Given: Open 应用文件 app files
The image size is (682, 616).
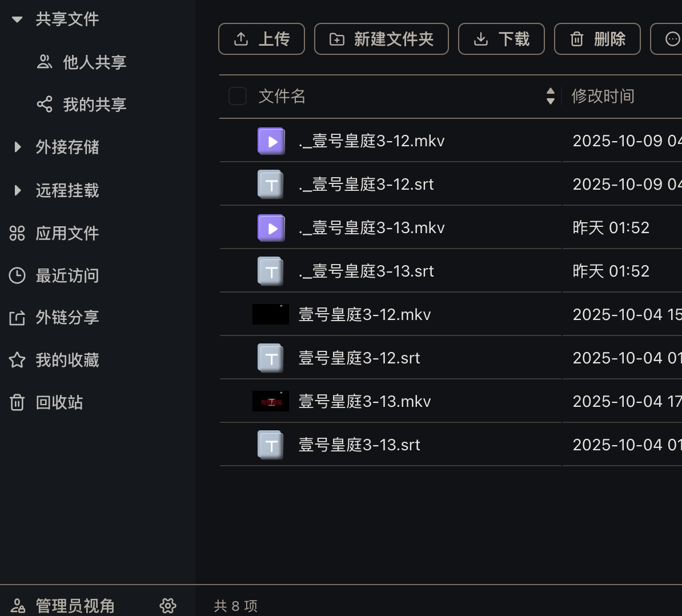Looking at the screenshot, I should coord(67,233).
